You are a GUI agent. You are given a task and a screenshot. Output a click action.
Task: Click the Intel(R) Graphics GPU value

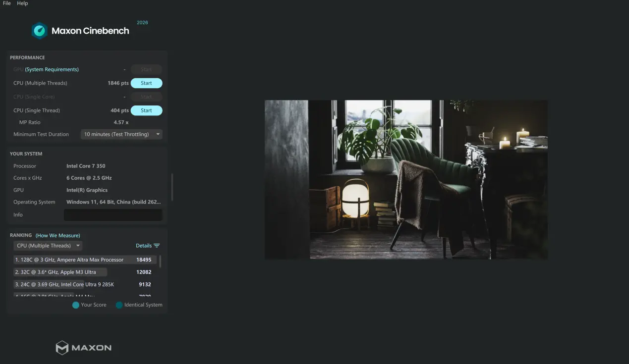[x=87, y=190]
